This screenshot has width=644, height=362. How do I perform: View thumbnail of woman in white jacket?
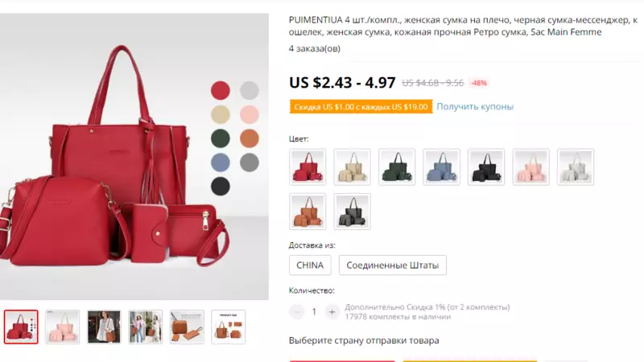pos(104,327)
